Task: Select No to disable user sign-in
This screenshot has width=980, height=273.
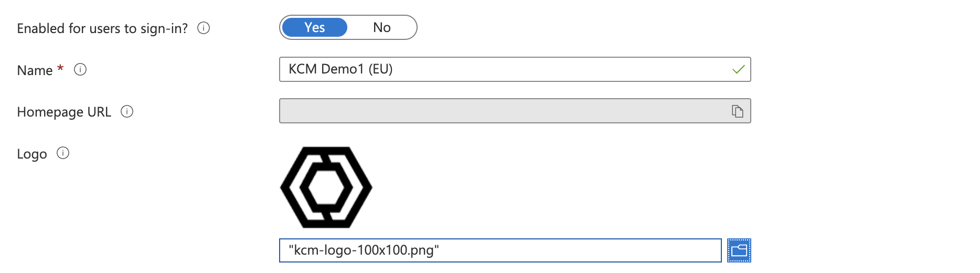Action: (x=381, y=27)
